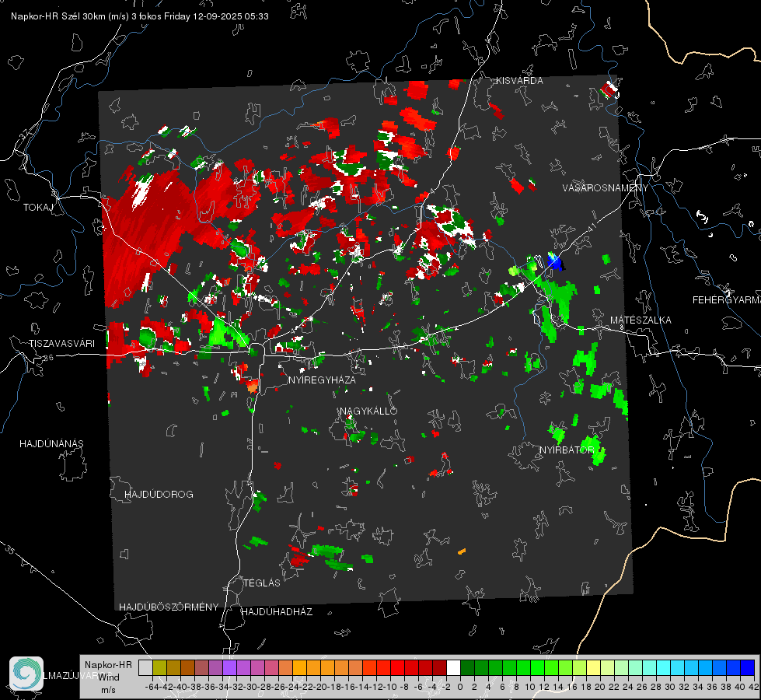Click the TÉGLÁS town label
This screenshot has width=761, height=700.
[x=262, y=583]
